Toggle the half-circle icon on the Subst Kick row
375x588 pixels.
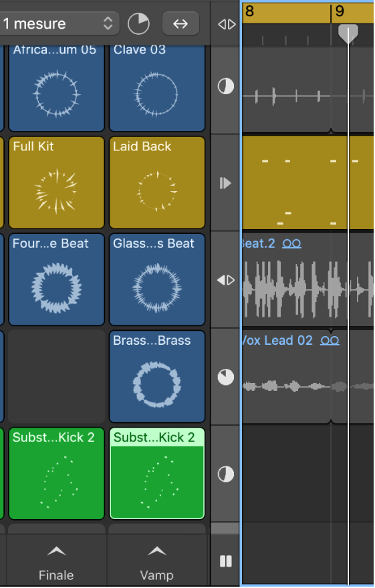226,474
